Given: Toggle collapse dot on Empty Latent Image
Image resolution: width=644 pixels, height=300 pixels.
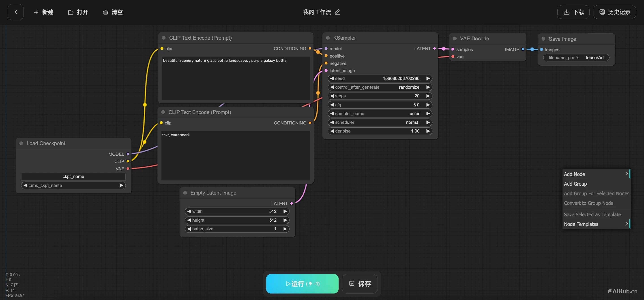Looking at the screenshot, I should click(185, 193).
